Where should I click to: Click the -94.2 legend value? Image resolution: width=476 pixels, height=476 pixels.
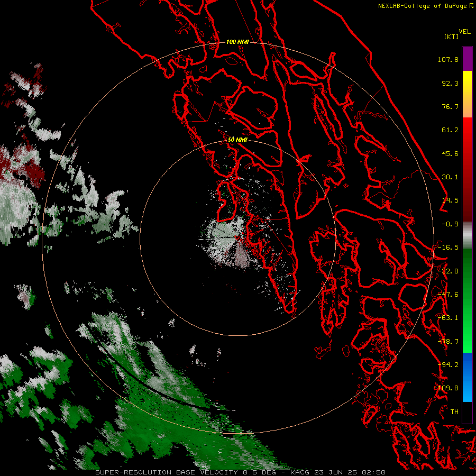coord(448,364)
